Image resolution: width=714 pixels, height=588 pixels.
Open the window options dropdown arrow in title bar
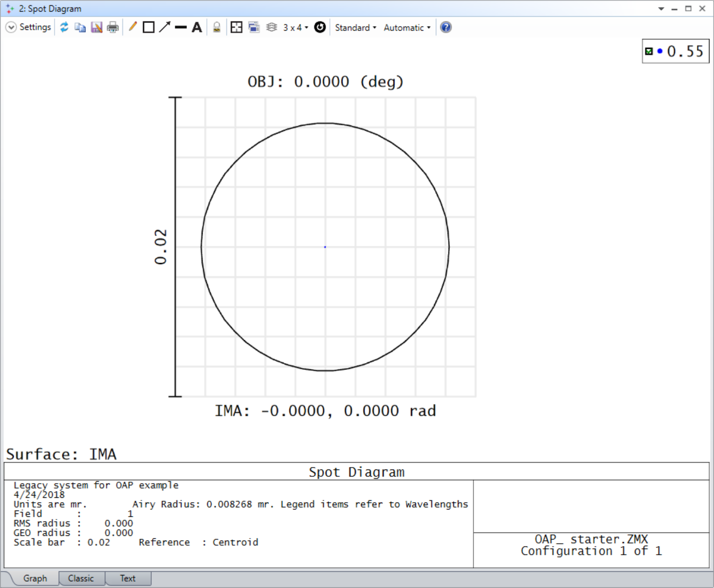(661, 9)
